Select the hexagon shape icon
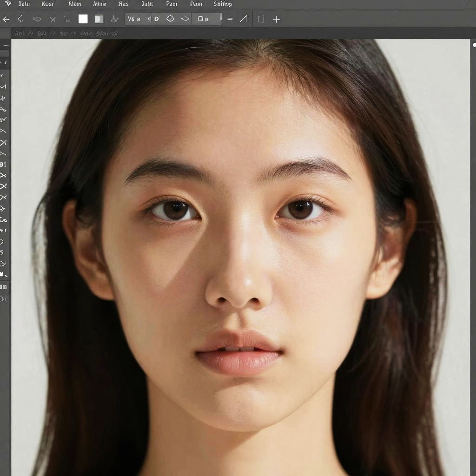The height and width of the screenshot is (476, 476). (x=170, y=19)
